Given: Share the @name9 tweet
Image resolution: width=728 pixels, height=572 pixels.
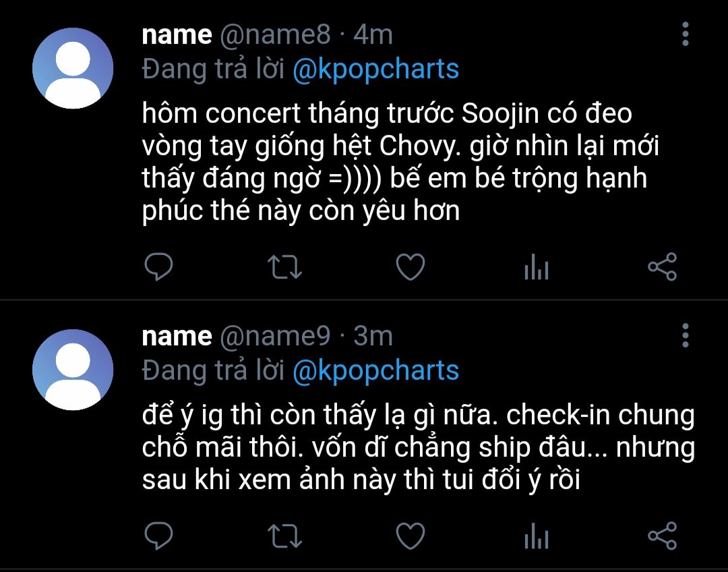Looking at the screenshot, I should coord(662,536).
